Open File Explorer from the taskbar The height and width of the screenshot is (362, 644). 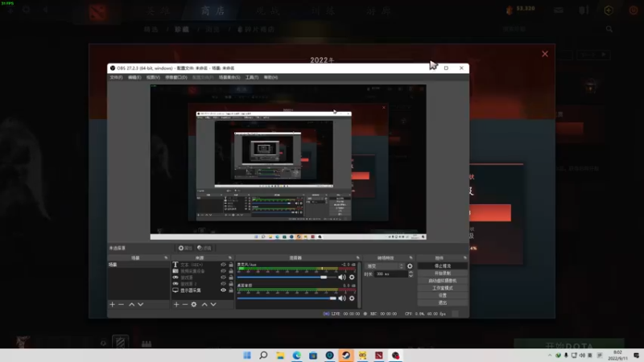[280, 356]
